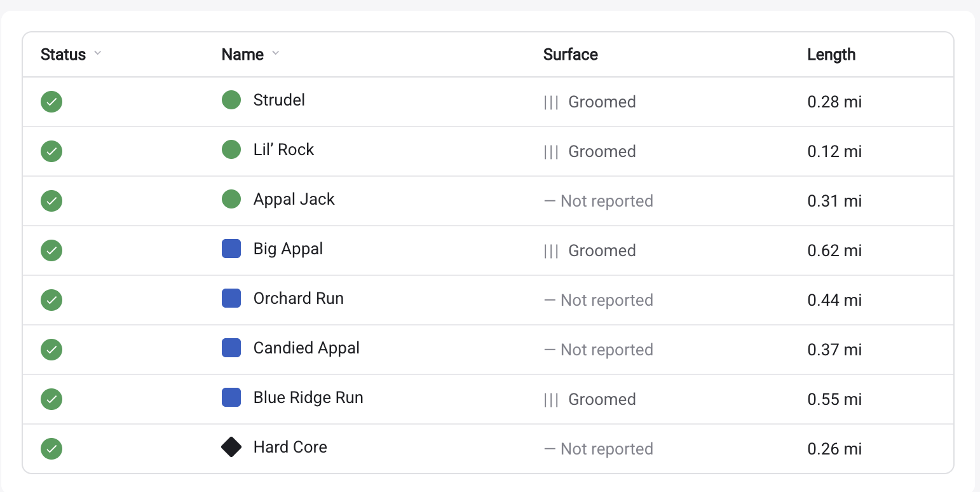Image resolution: width=980 pixels, height=492 pixels.
Task: Click the blue square beside Candied Appal
Action: coord(231,348)
